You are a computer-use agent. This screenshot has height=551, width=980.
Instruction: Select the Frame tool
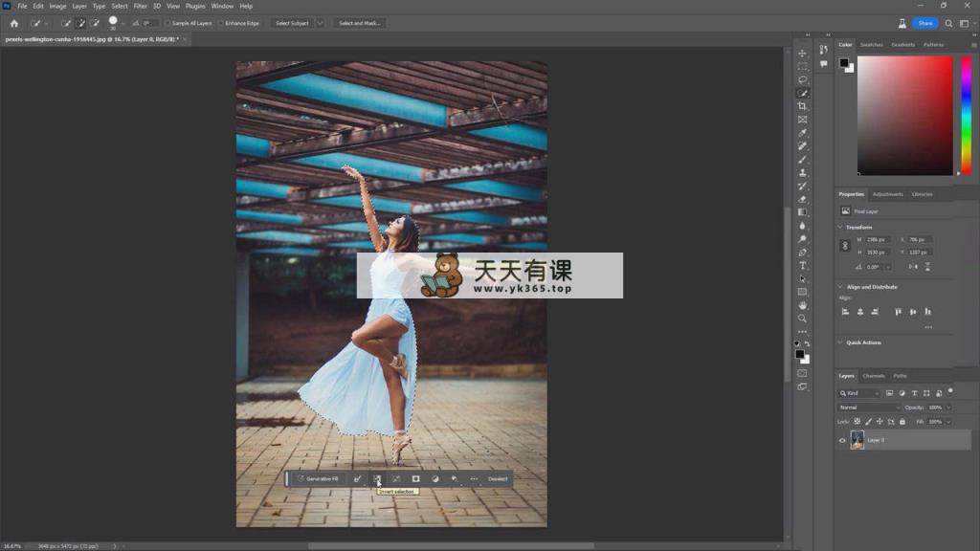click(x=803, y=120)
